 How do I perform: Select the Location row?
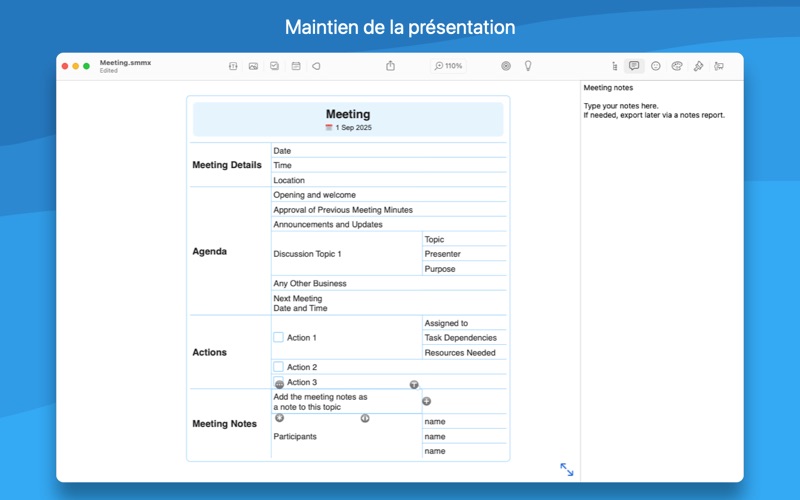(389, 180)
